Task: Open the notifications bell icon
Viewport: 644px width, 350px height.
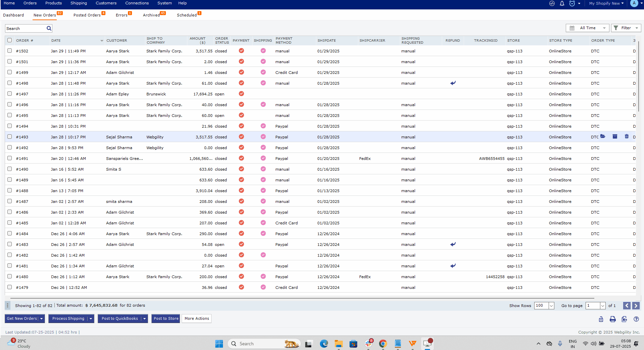Action: click(562, 3)
